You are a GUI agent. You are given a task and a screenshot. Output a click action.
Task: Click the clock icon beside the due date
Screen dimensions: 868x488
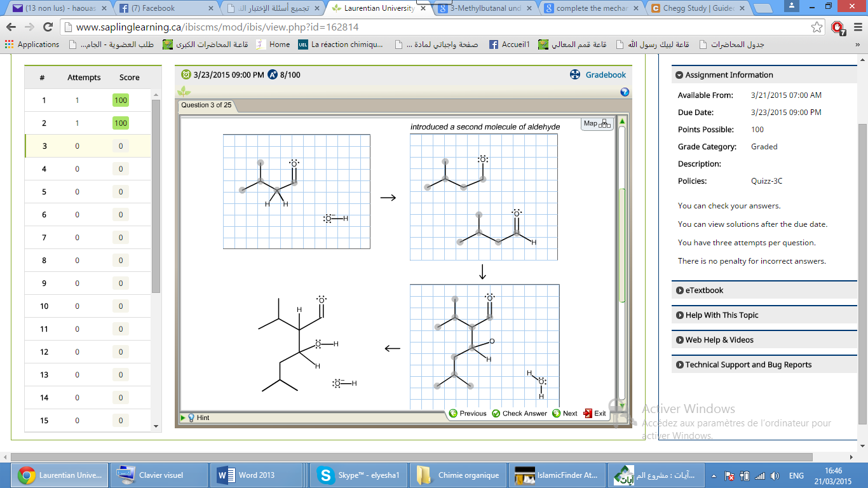[x=185, y=74]
